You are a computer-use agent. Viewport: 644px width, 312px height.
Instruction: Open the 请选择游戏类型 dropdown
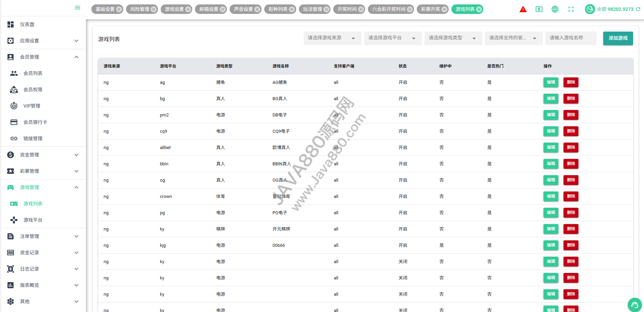point(453,38)
